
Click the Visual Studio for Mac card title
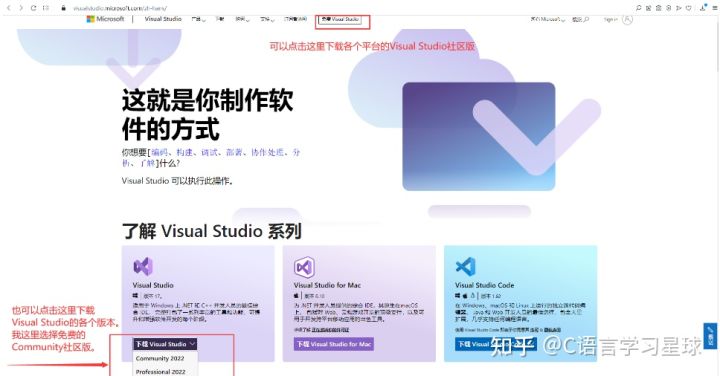tap(327, 285)
